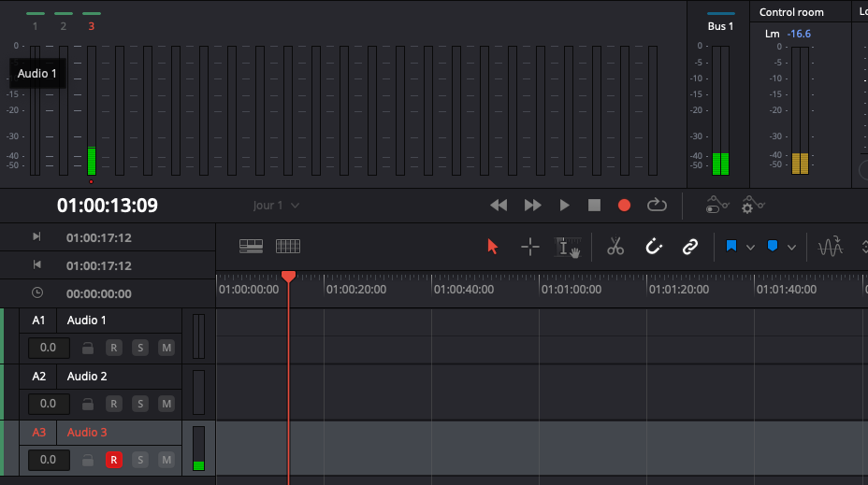Mute the Audio 2 track
This screenshot has width=868, height=485.
(x=166, y=404)
